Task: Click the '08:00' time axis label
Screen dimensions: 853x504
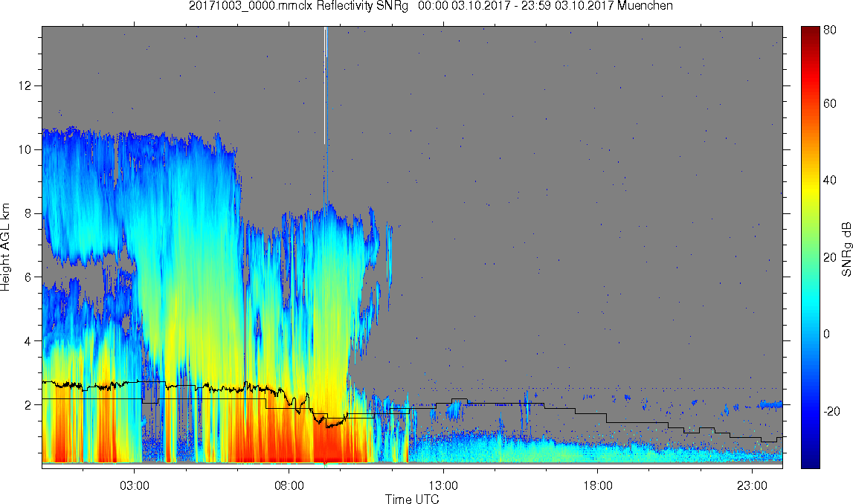Action: [289, 485]
